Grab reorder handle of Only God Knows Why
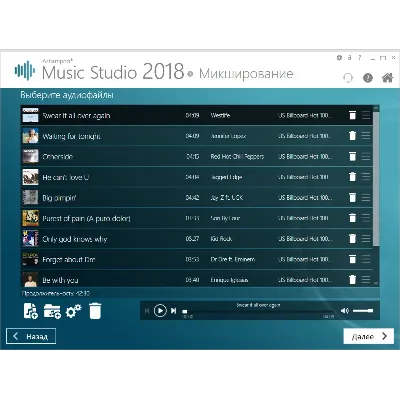Image resolution: width=400 pixels, height=400 pixels. point(366,239)
